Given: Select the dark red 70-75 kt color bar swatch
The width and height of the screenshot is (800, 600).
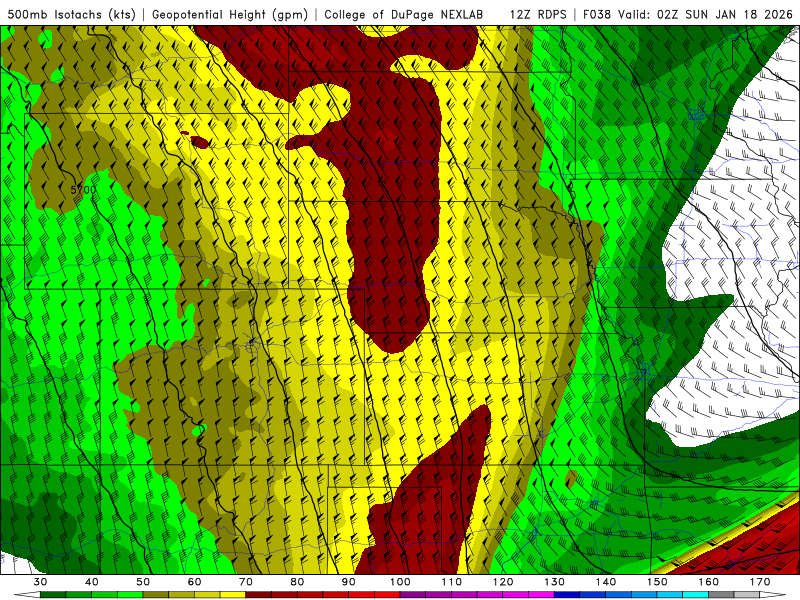Looking at the screenshot, I should pyautogui.click(x=259, y=595).
